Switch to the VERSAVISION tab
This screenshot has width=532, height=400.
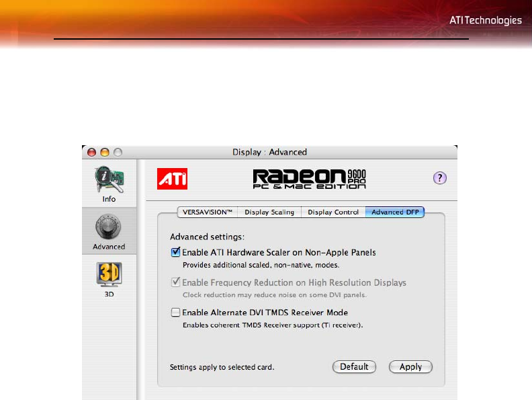[x=208, y=212]
